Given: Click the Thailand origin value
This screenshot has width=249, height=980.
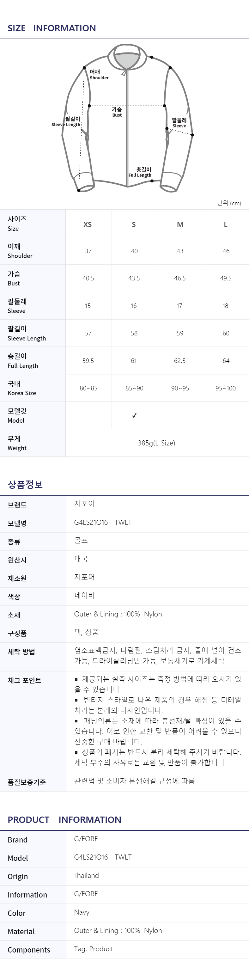Looking at the screenshot, I should pos(86,875).
